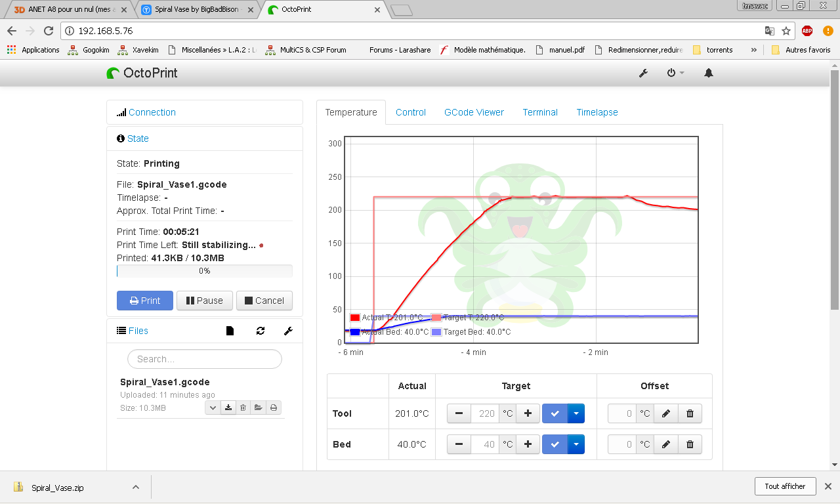Focus the file Search field
840x504 pixels.
[x=205, y=359]
